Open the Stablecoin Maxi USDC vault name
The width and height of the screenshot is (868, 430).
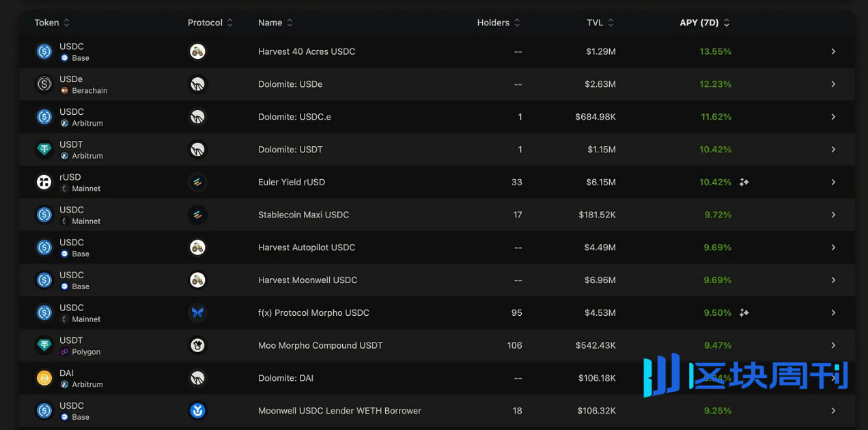(x=304, y=215)
